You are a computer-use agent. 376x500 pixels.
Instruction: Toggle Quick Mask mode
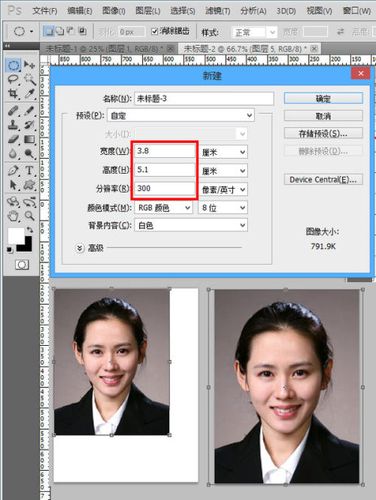22,265
